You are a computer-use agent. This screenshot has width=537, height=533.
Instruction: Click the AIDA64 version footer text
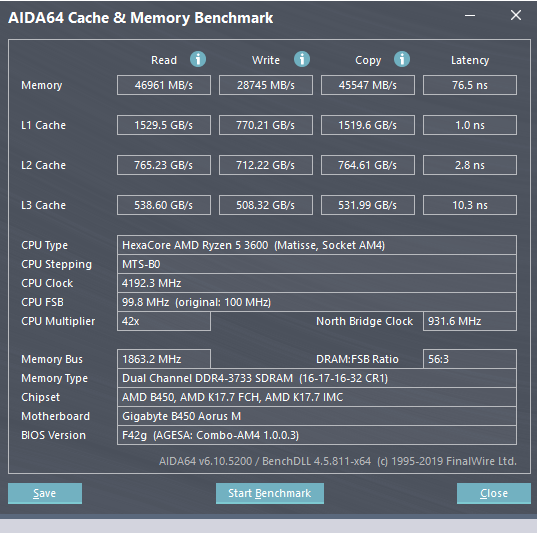click(x=338, y=461)
